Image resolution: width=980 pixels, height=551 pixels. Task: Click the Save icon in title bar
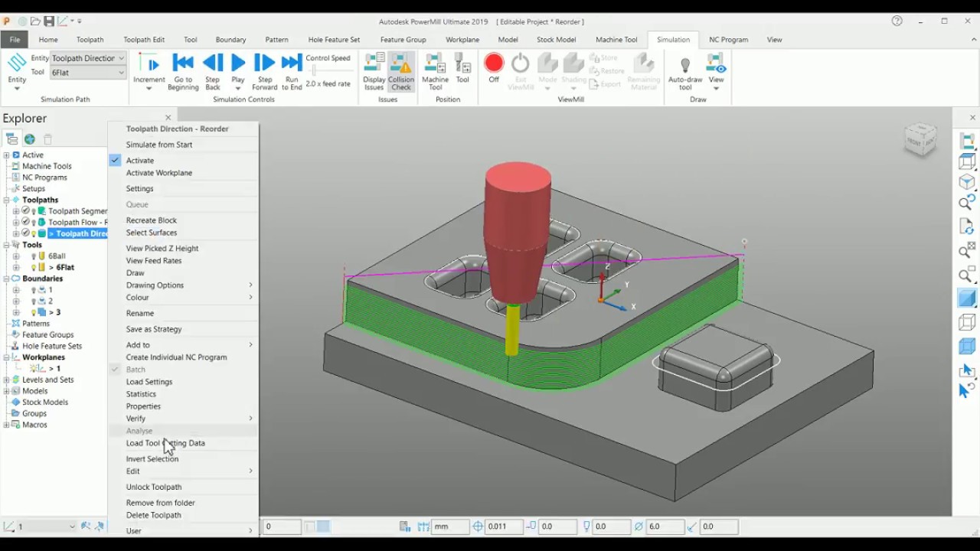pos(49,21)
